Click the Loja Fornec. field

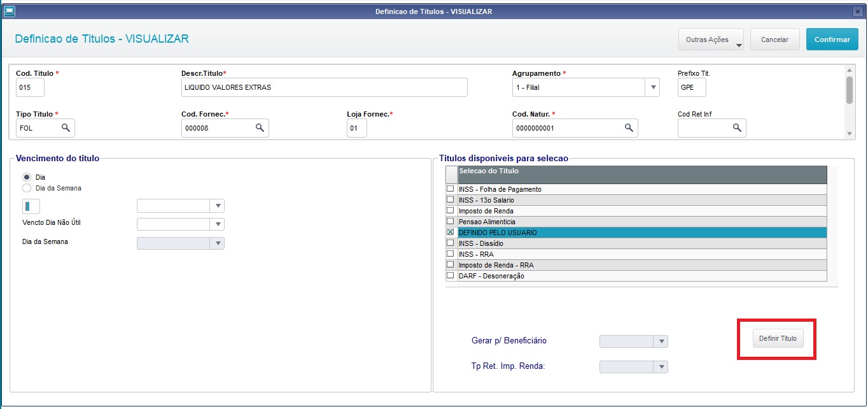[x=357, y=128]
